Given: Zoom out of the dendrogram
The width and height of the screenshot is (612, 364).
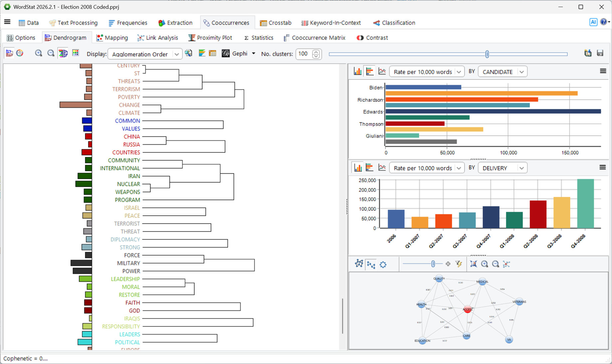Looking at the screenshot, I should [51, 53].
